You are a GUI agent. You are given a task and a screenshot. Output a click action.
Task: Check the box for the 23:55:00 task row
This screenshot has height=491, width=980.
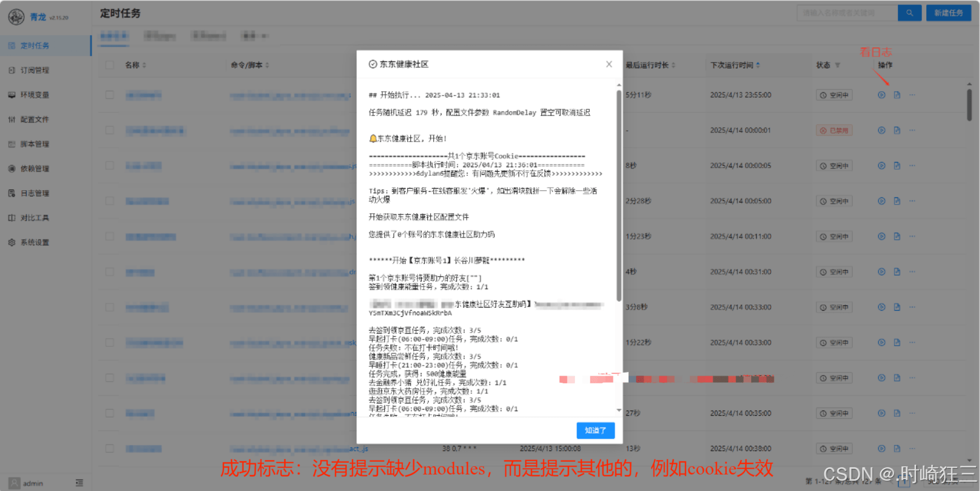pyautogui.click(x=110, y=95)
